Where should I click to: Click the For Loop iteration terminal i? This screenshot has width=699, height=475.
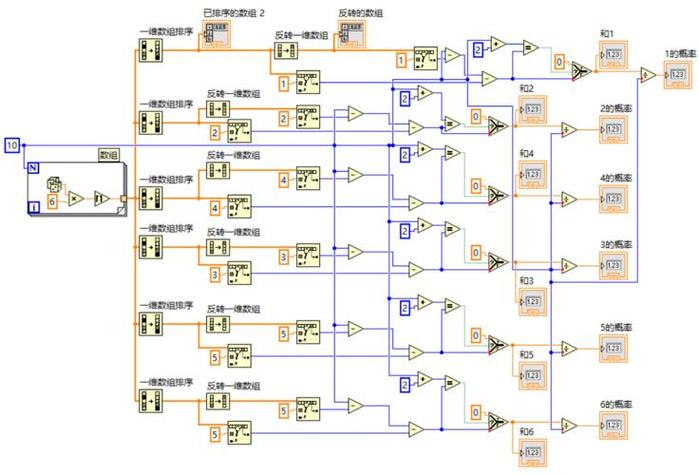point(35,208)
